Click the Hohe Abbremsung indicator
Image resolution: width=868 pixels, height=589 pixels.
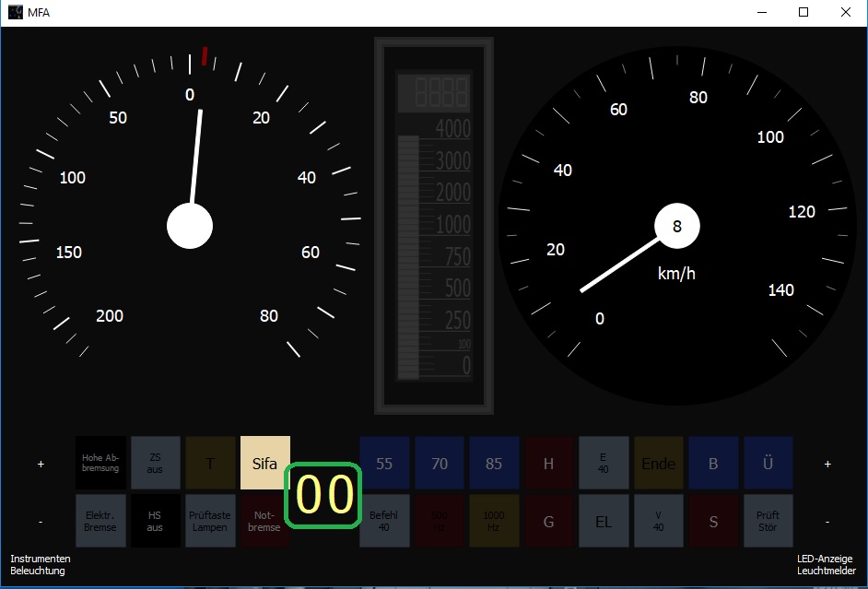click(100, 463)
